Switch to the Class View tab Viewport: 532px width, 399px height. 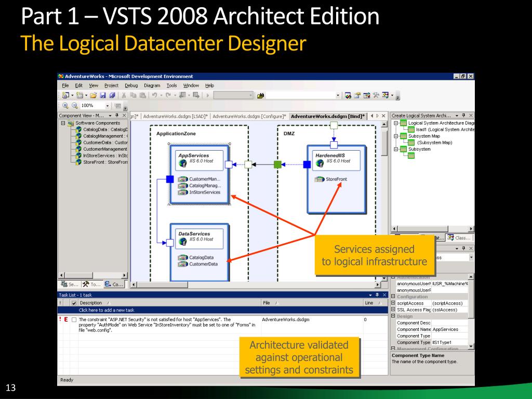pos(459,238)
